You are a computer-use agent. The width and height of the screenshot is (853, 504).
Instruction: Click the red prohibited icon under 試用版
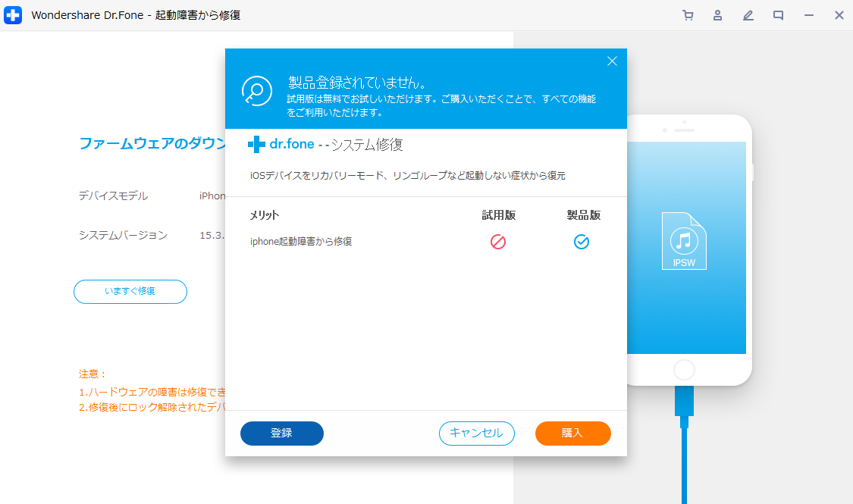click(497, 242)
